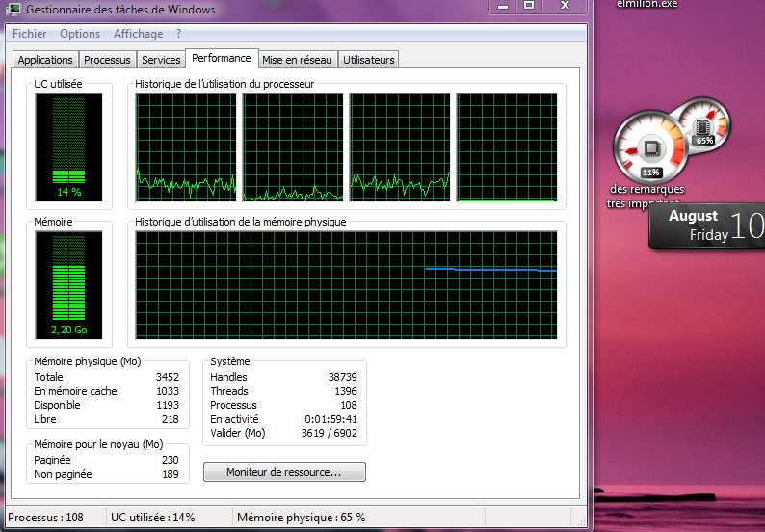
Task: Switch to the Processus tab
Action: point(107,60)
